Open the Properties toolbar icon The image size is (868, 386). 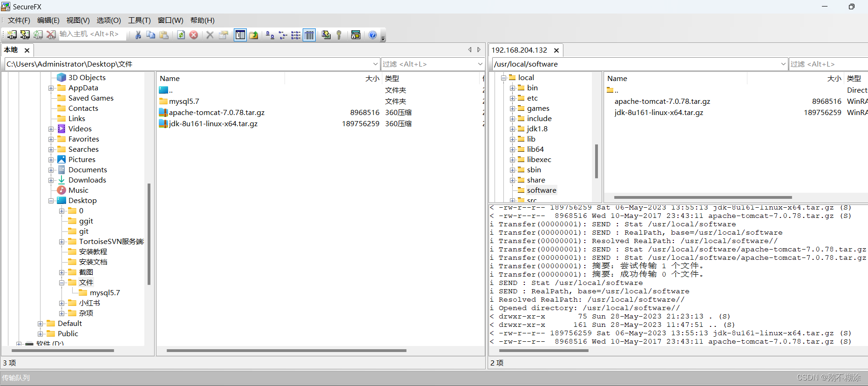[x=224, y=35]
